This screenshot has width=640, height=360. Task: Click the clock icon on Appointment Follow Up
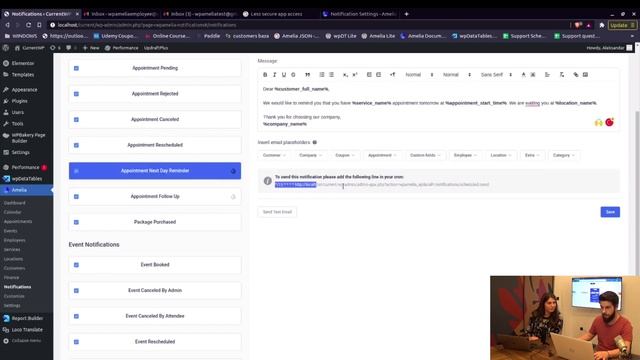click(233, 197)
